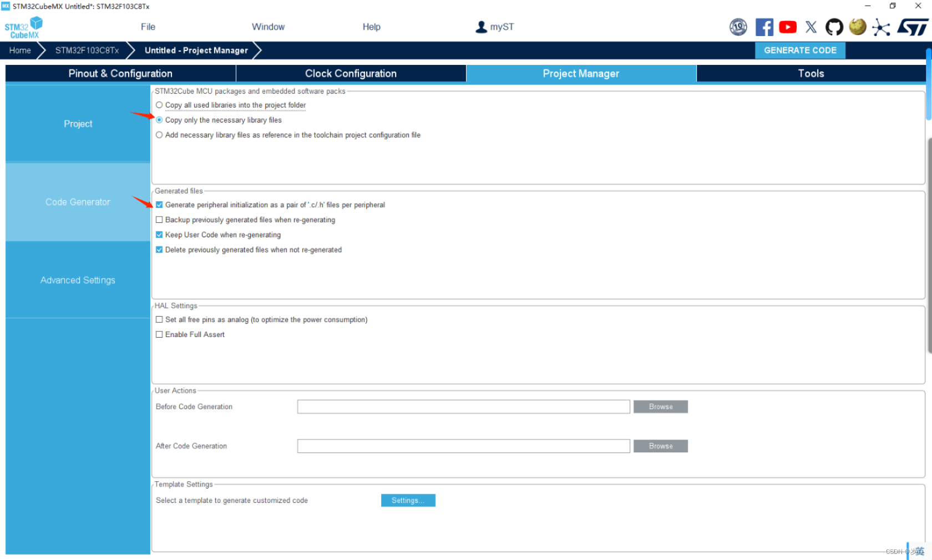Open the Window menu
932x560 pixels.
point(268,27)
